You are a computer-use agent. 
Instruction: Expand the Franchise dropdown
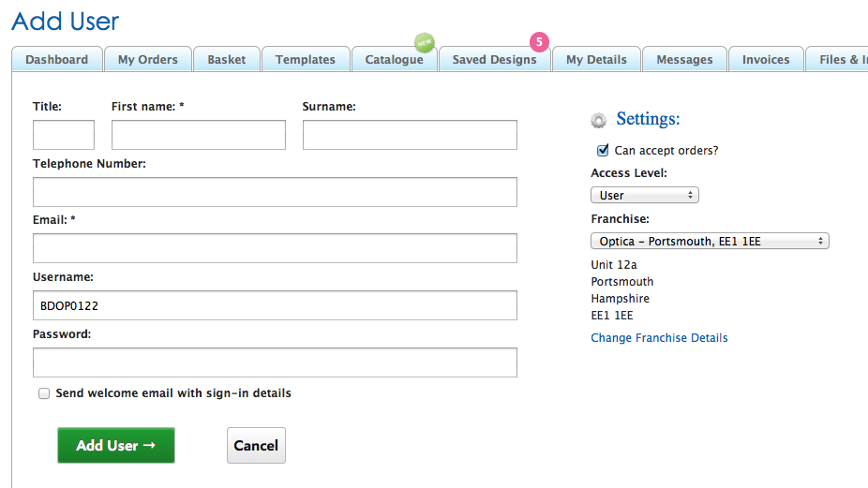710,241
